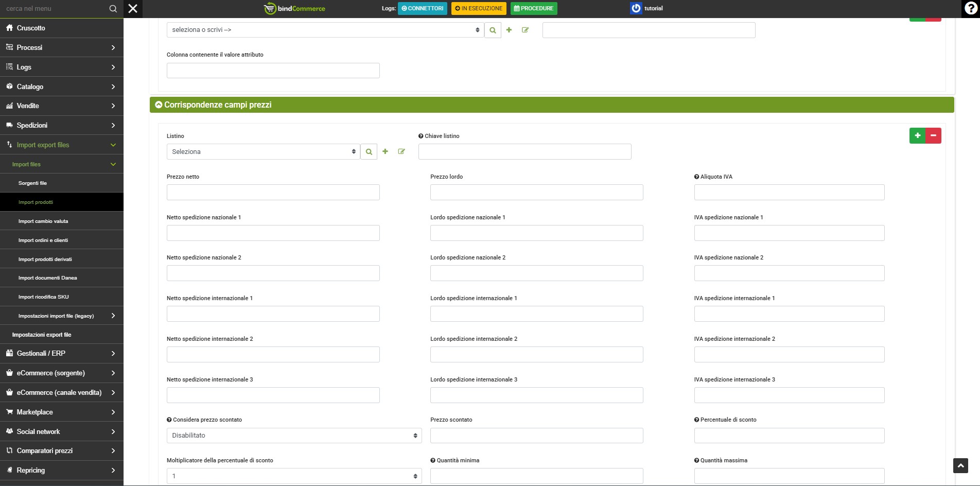Click the Prezzo netto input field
The image size is (980, 486).
[x=273, y=193]
